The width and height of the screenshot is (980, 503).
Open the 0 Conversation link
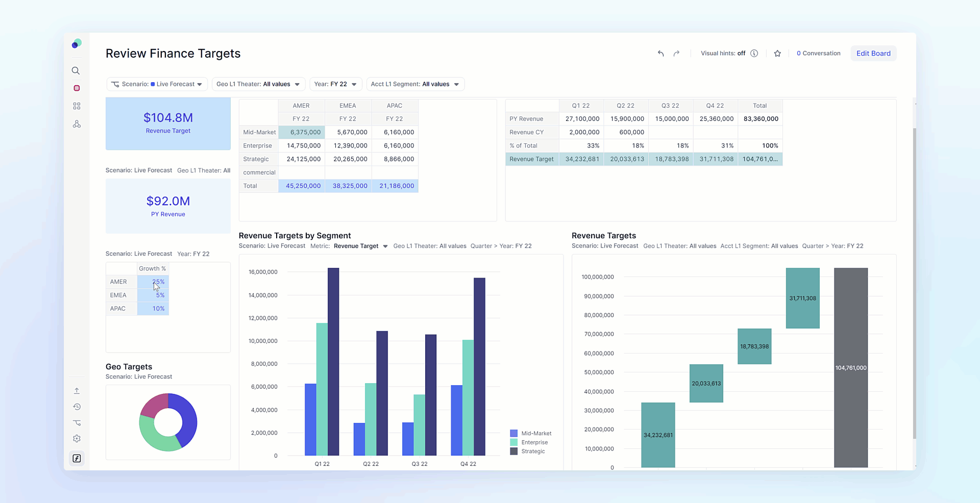pos(818,54)
